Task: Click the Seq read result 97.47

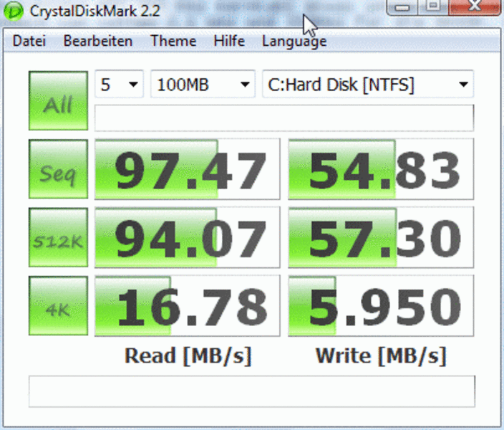Action: tap(187, 169)
